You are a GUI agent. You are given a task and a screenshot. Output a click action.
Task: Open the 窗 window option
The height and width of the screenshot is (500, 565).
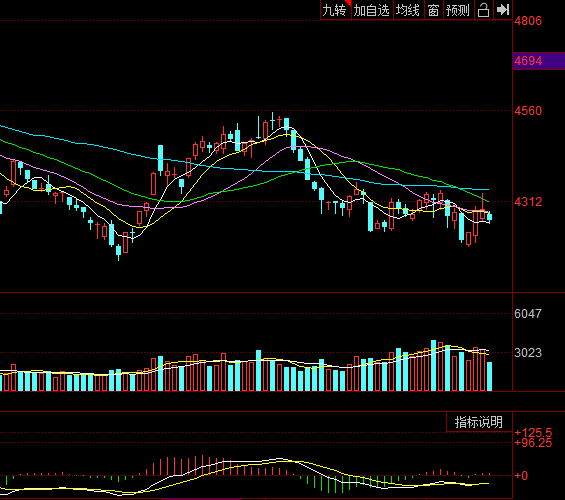[x=433, y=10]
